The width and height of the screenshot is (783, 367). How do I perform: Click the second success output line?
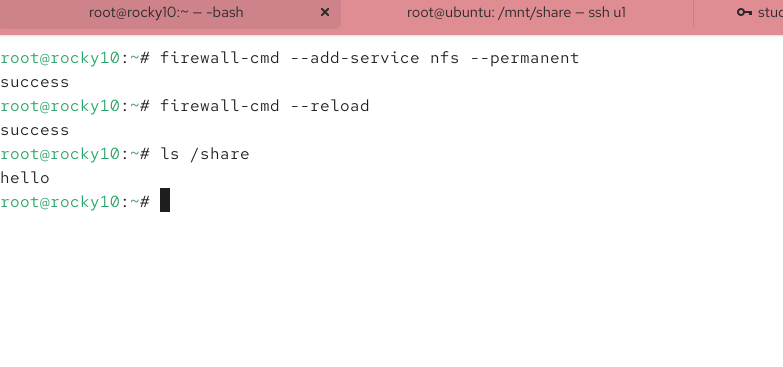coord(34,130)
